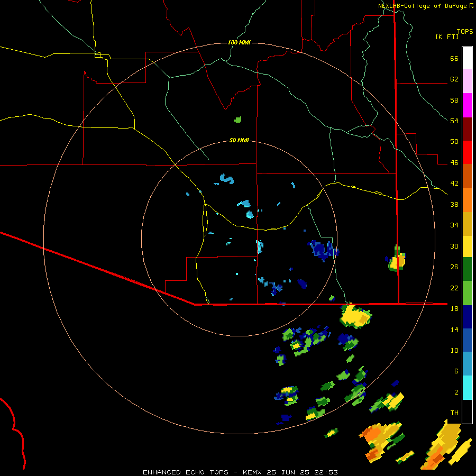Click the "25 JUN 25" date stamp
The height and width of the screenshot is (476, 476).
[288, 472]
